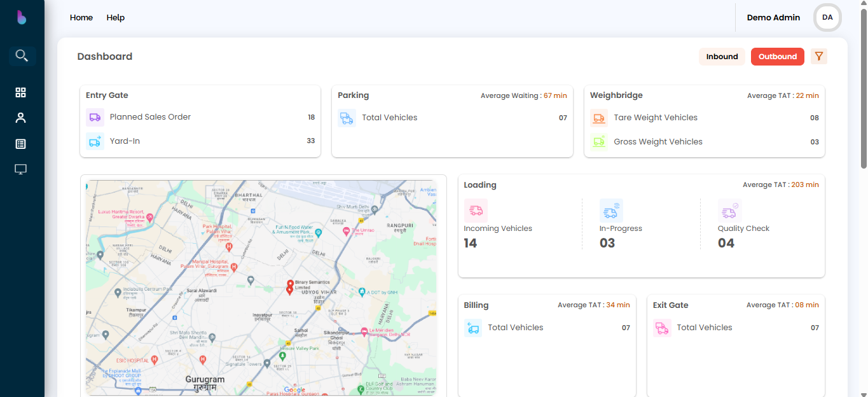Switch to Outbound view
The image size is (868, 397).
point(777,57)
